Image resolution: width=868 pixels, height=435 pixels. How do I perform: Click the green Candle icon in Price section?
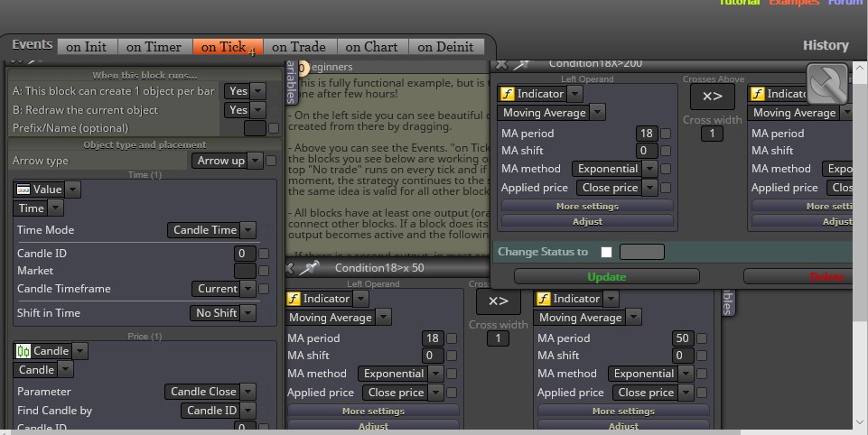pos(23,351)
